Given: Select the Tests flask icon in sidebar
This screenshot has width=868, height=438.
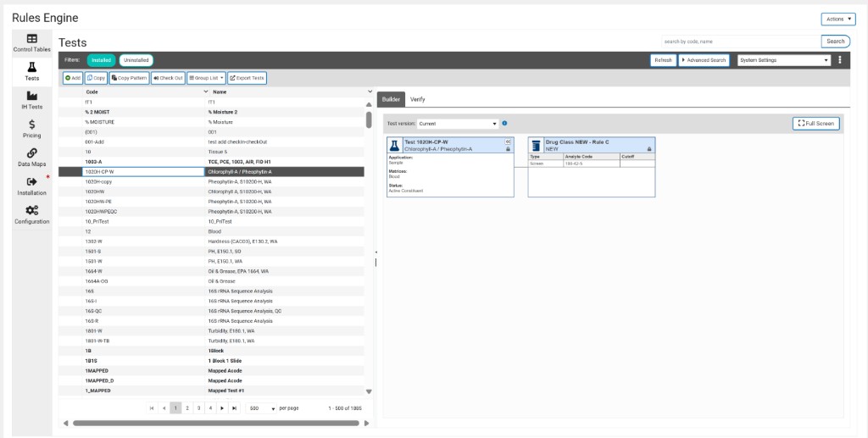Looking at the screenshot, I should [31, 68].
